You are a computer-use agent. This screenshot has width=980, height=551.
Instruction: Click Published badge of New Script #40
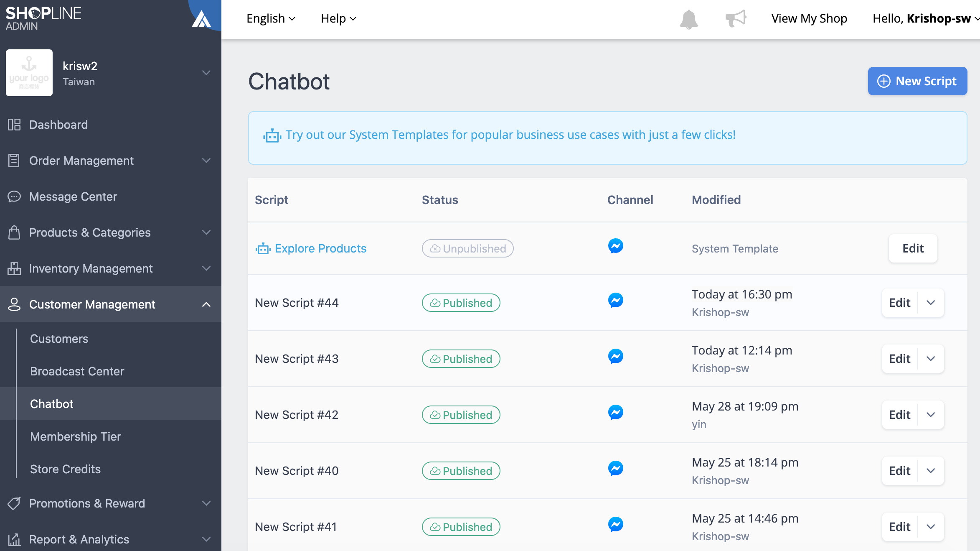461,471
